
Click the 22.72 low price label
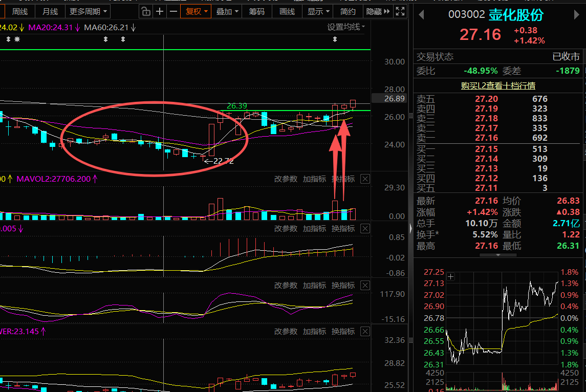click(x=223, y=161)
